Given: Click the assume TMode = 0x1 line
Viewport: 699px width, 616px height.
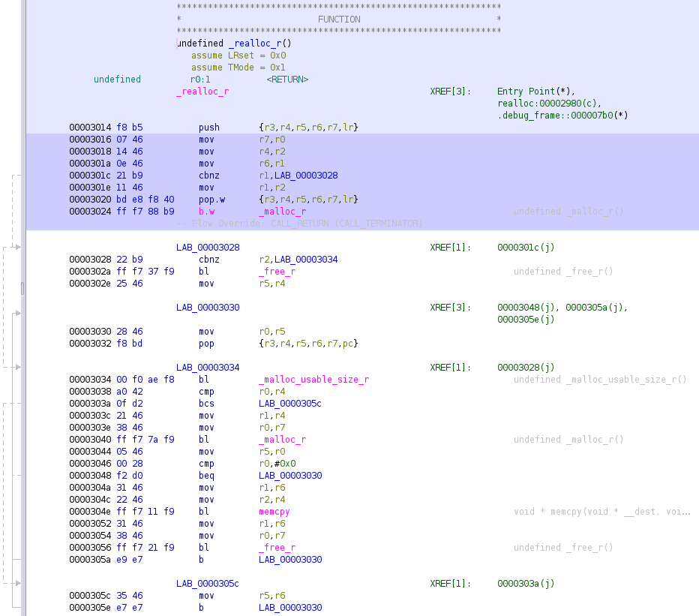Looking at the screenshot, I should pyautogui.click(x=238, y=68).
